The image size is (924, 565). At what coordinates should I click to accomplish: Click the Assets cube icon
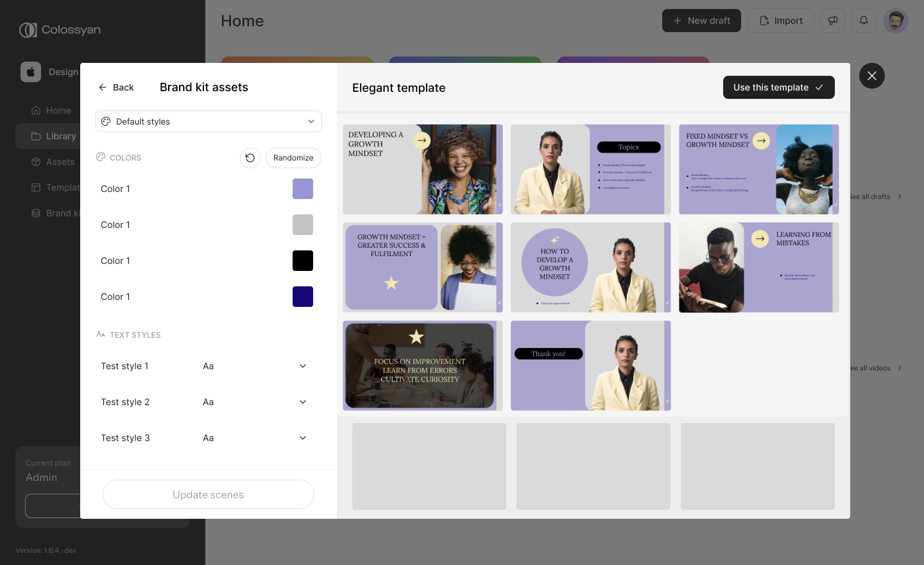click(x=36, y=162)
